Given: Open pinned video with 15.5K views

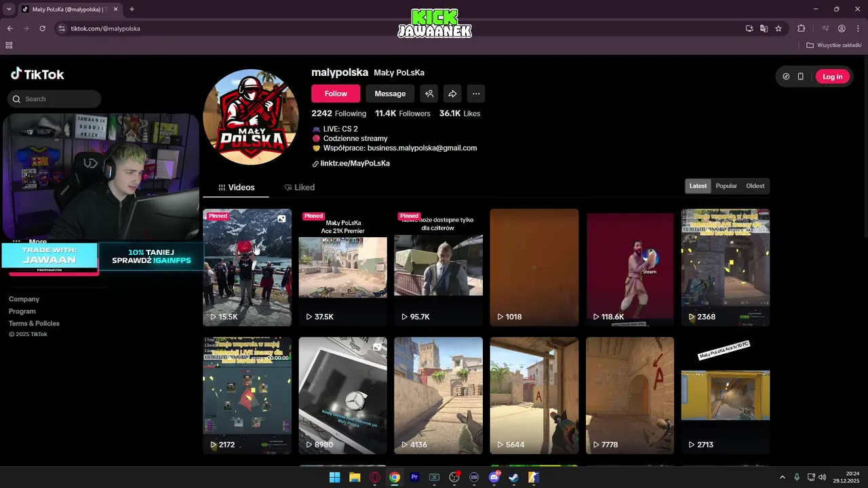Looking at the screenshot, I should [x=247, y=267].
